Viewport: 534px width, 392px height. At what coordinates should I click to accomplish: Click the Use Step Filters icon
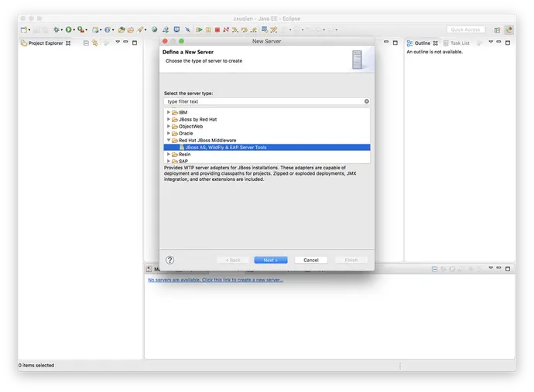coord(273,30)
